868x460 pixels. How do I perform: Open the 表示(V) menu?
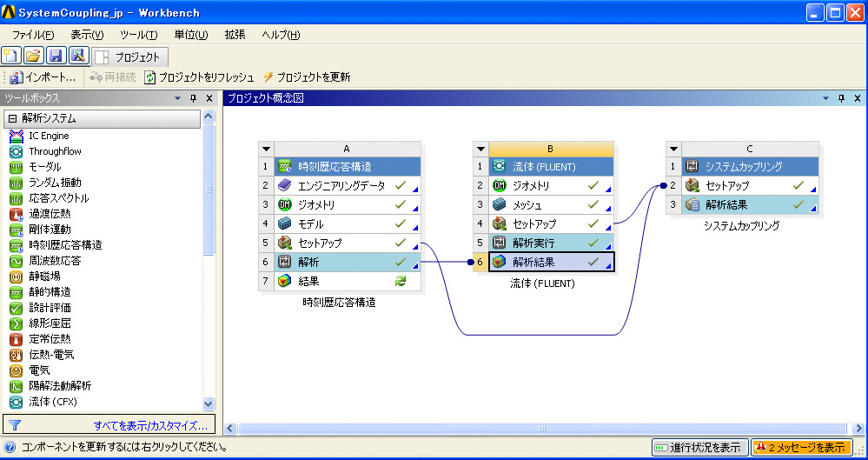pyautogui.click(x=87, y=35)
